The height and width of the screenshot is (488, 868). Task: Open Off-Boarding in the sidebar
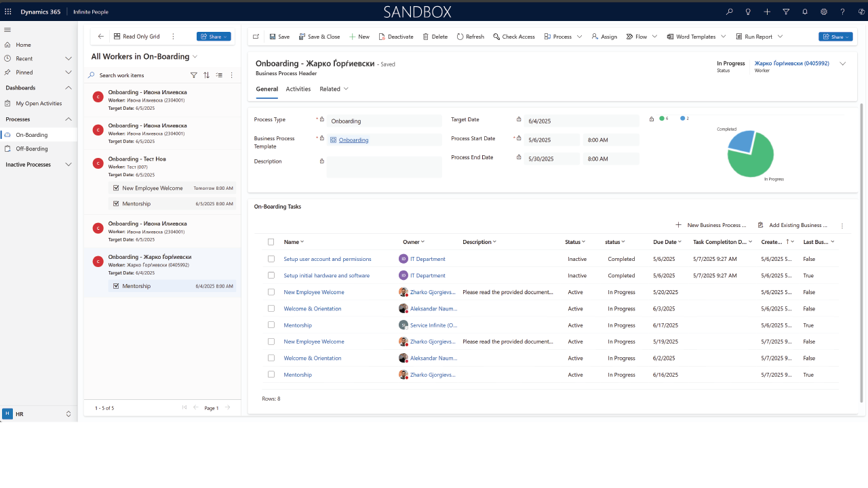pos(32,148)
